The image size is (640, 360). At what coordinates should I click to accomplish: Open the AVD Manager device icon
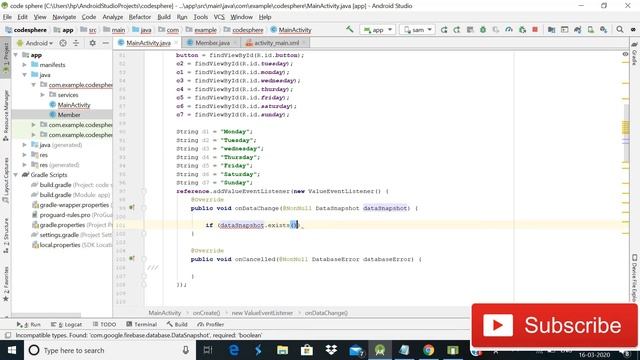click(x=590, y=30)
